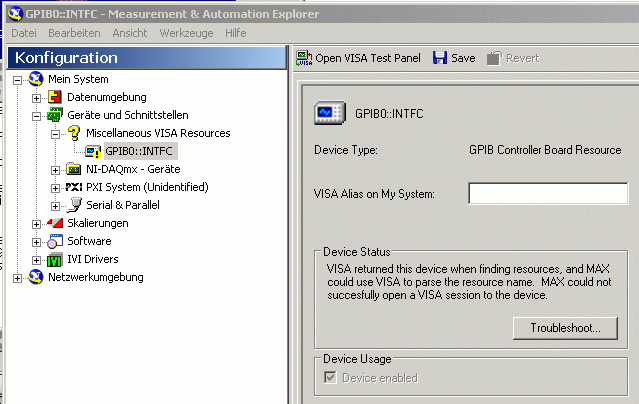
Task: Open the Datei menu
Action: pos(24,33)
